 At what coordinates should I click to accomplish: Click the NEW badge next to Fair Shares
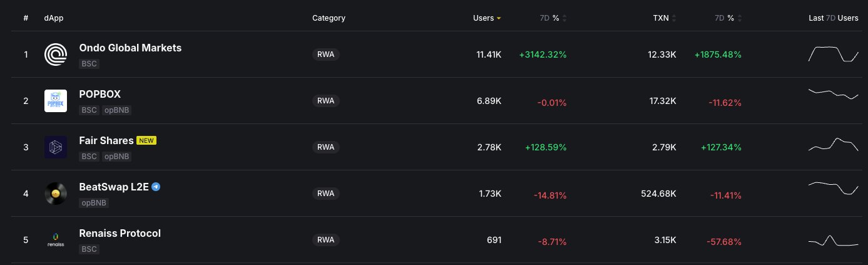point(146,140)
